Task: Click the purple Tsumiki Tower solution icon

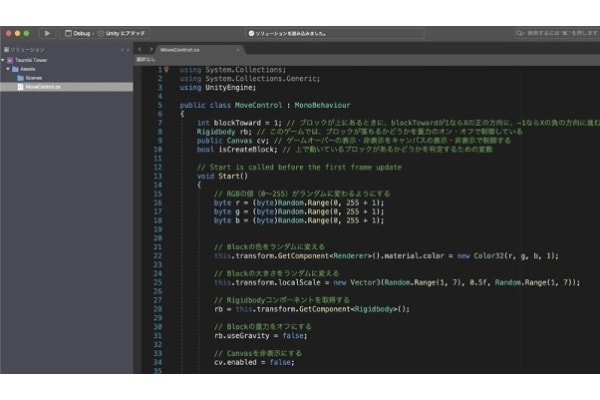Action: click(10, 60)
